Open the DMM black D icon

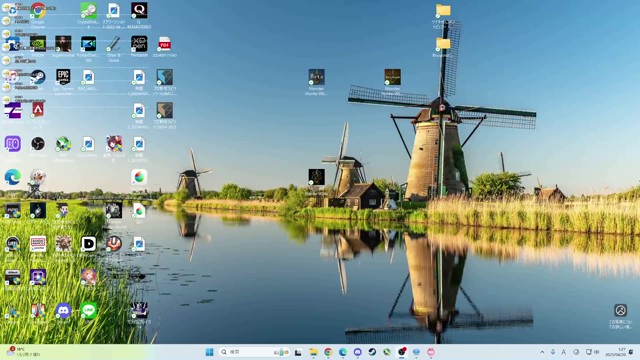click(x=88, y=244)
